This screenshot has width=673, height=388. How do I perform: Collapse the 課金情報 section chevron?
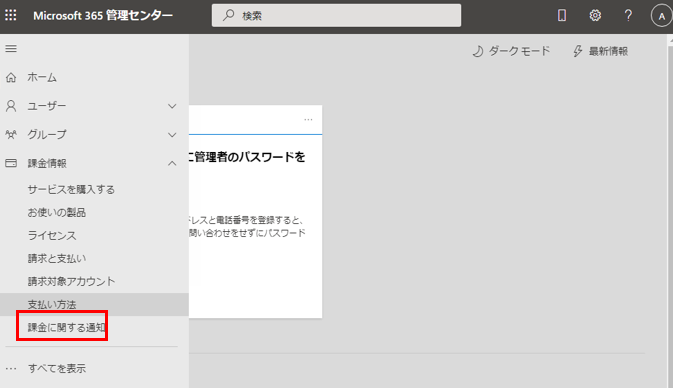172,163
